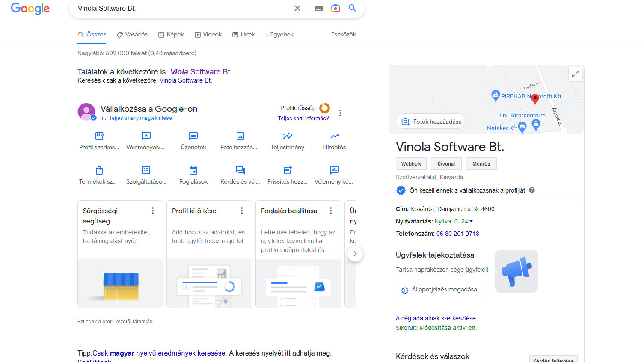
Task: Open A cég adatainak szerkesztése link
Action: tap(436, 318)
